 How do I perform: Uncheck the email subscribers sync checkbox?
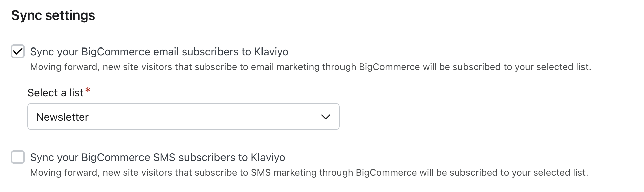click(18, 52)
